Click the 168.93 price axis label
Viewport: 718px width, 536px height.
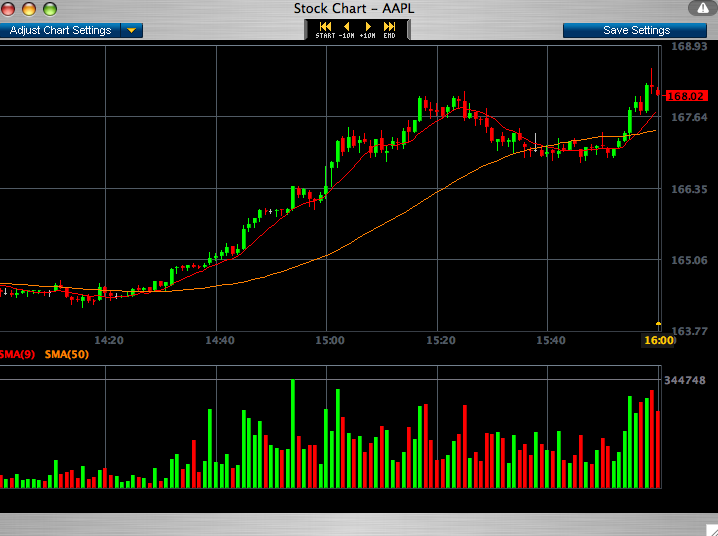(689, 46)
